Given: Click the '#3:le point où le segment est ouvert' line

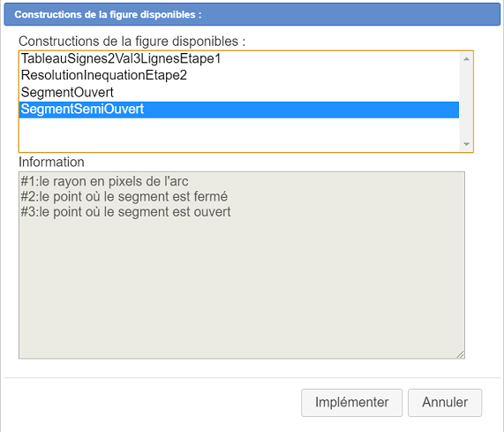Looking at the screenshot, I should click(x=125, y=212).
